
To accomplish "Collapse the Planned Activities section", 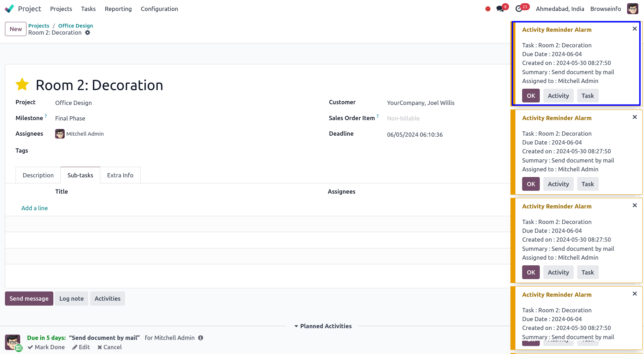I will pyautogui.click(x=323, y=326).
